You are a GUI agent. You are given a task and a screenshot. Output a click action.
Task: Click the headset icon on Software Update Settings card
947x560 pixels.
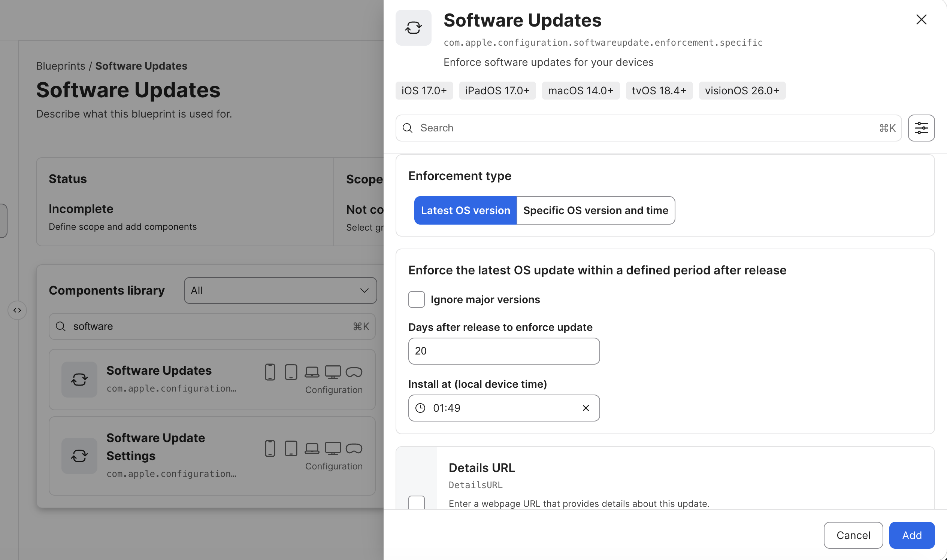pyautogui.click(x=354, y=448)
